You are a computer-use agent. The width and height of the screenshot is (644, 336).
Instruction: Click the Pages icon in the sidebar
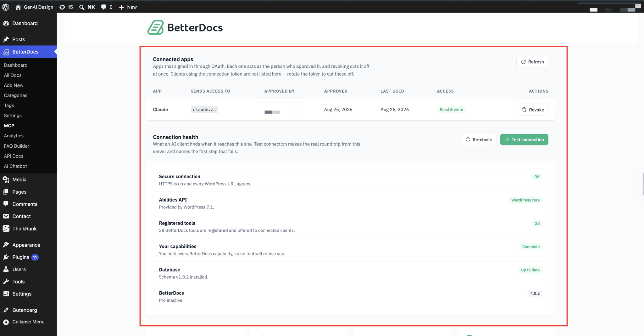pyautogui.click(x=6, y=192)
